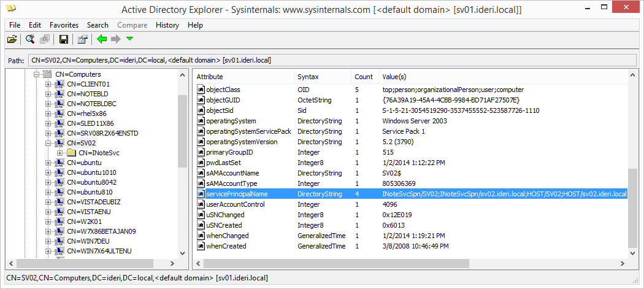Viewport: 644px width, 289px height.
Task: Click the Path input field
Action: click(x=332, y=60)
